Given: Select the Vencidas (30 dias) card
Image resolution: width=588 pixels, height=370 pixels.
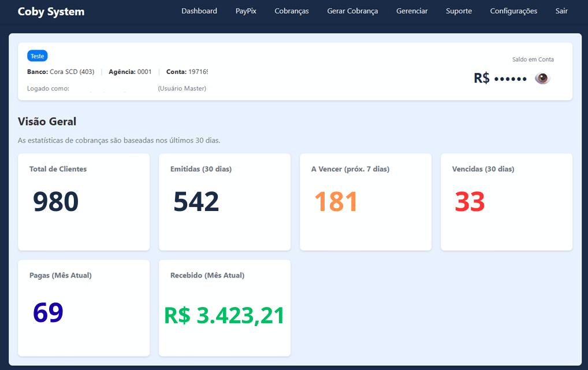Looking at the screenshot, I should pyautogui.click(x=506, y=201).
